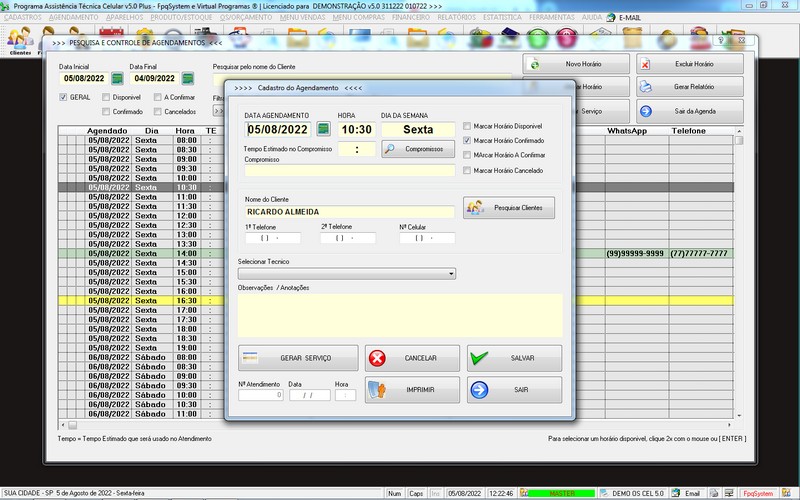Screen dimensions: 800x500
Task: Select the 06/08/2022 Sábado 08:00 row
Action: coord(396,358)
